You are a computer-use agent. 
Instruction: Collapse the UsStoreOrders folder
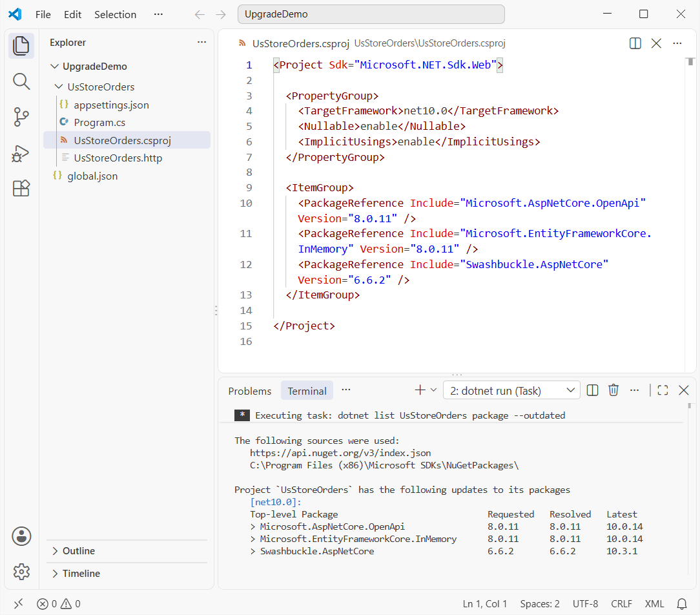click(x=59, y=87)
